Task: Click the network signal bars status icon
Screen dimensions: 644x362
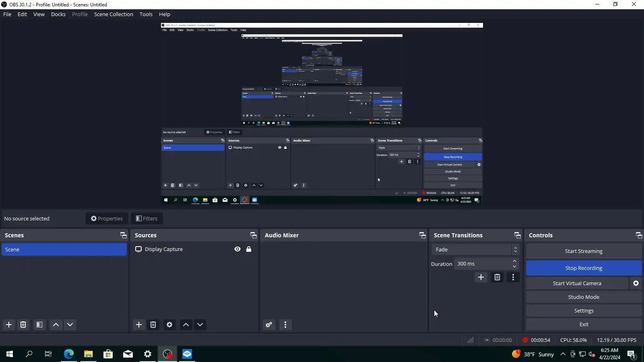Action: [470, 340]
